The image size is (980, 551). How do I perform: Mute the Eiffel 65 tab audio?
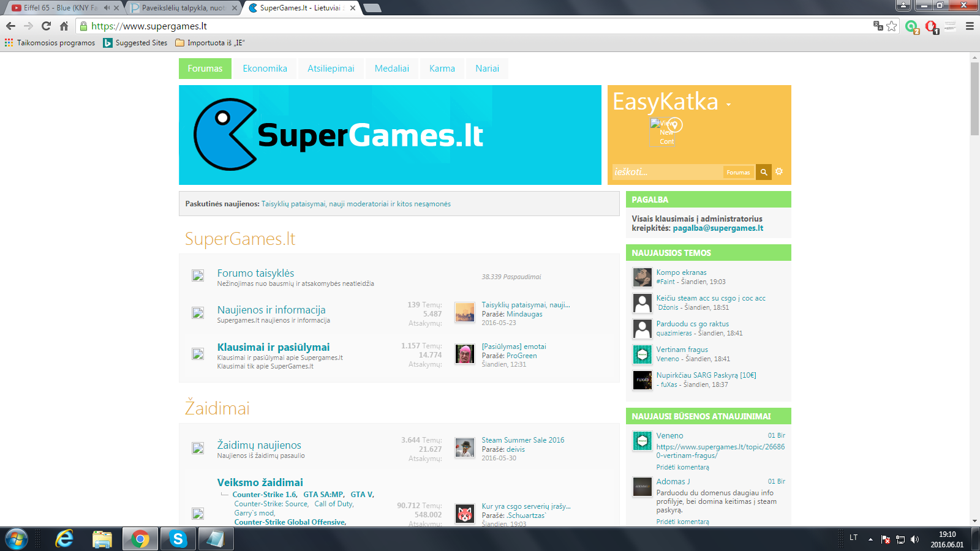107,8
